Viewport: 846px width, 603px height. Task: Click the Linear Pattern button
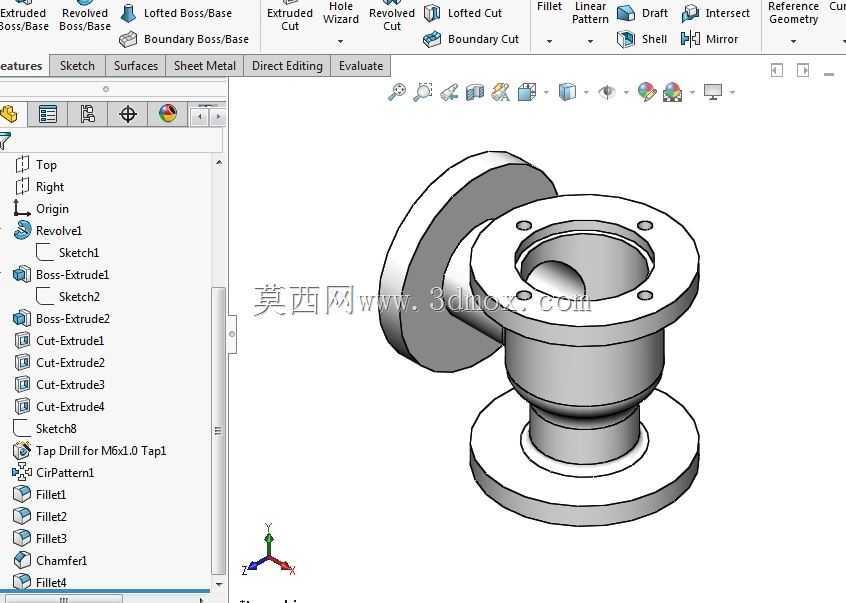590,13
